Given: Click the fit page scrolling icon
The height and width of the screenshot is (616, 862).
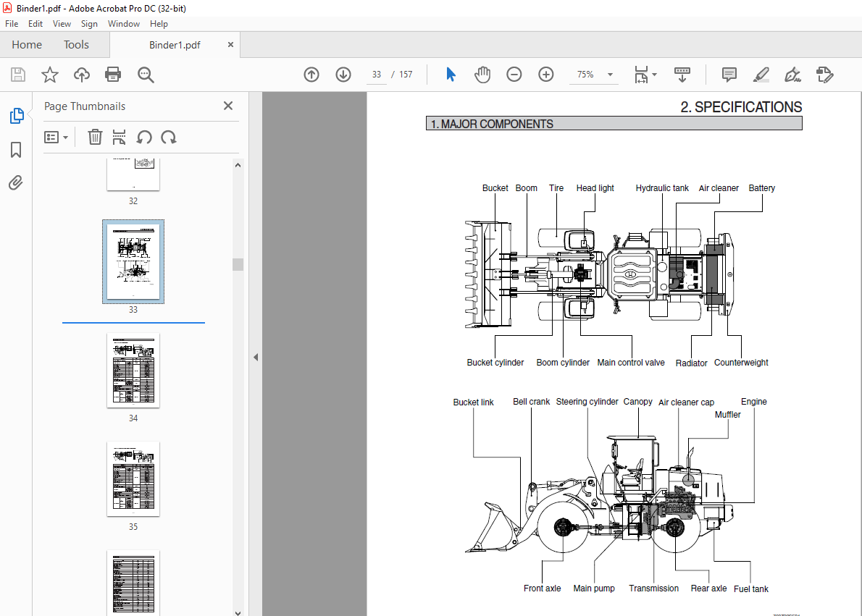Looking at the screenshot, I should coord(642,74).
